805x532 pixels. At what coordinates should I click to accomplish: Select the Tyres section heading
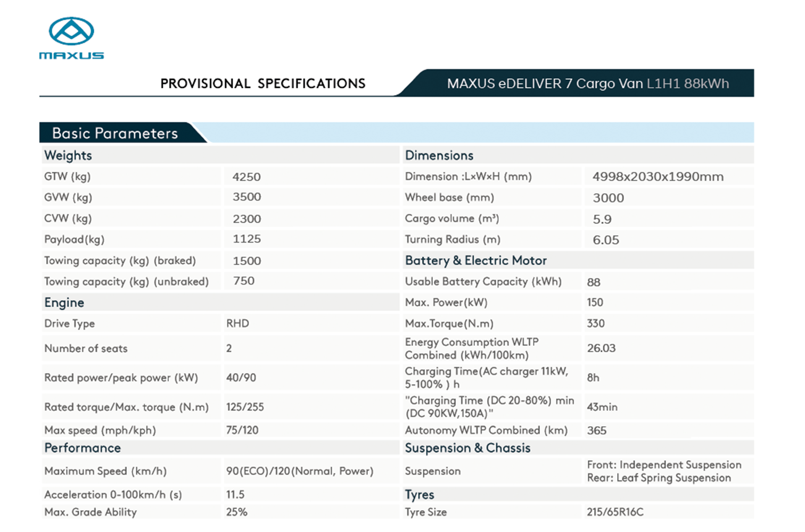(420, 495)
